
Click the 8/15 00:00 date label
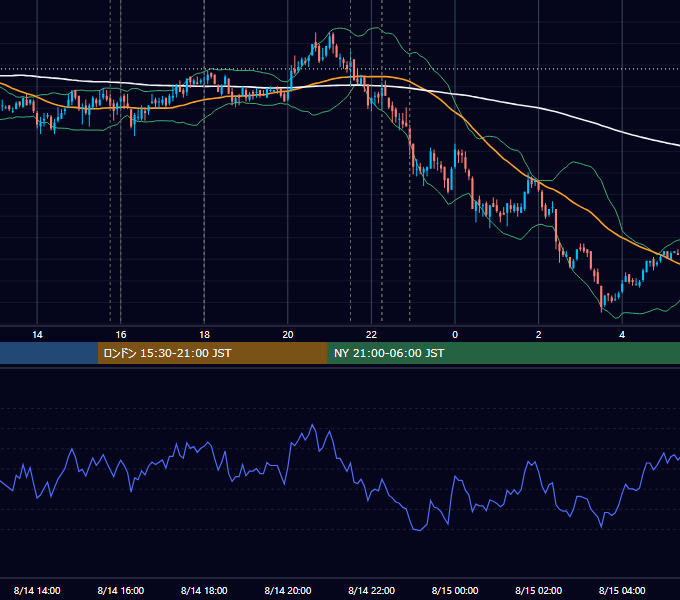click(x=455, y=590)
